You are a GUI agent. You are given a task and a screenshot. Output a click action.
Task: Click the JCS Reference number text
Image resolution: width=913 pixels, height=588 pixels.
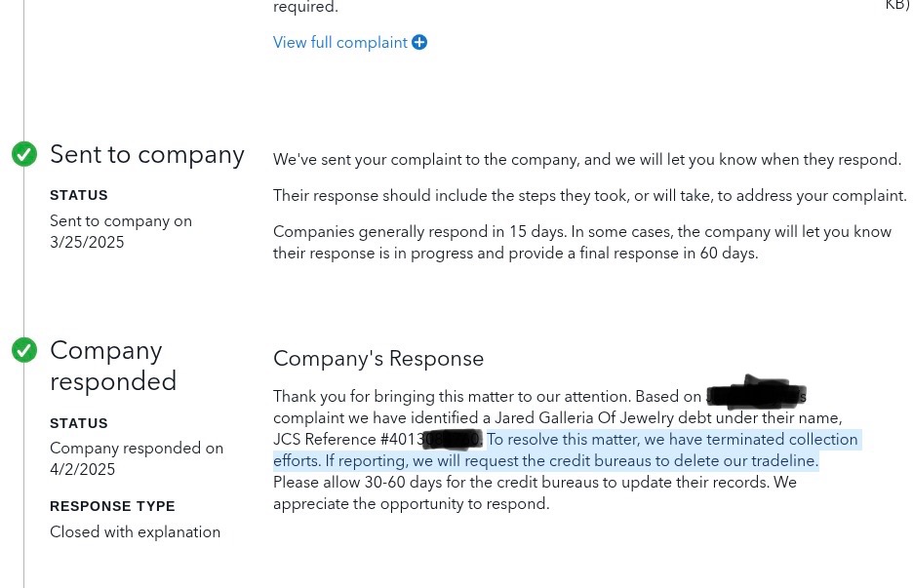pyautogui.click(x=377, y=439)
